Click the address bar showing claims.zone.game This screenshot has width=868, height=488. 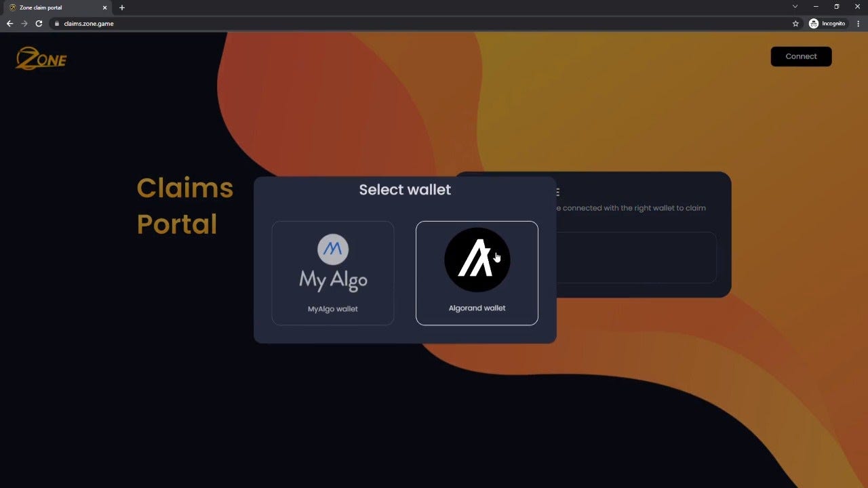(x=420, y=23)
